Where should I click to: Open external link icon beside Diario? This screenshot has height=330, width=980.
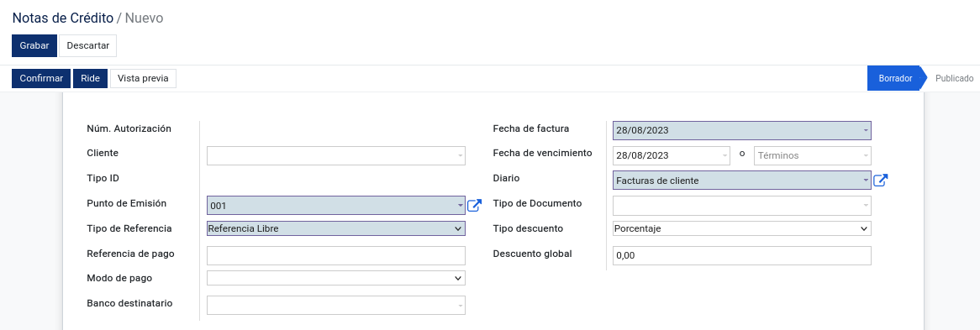click(881, 180)
